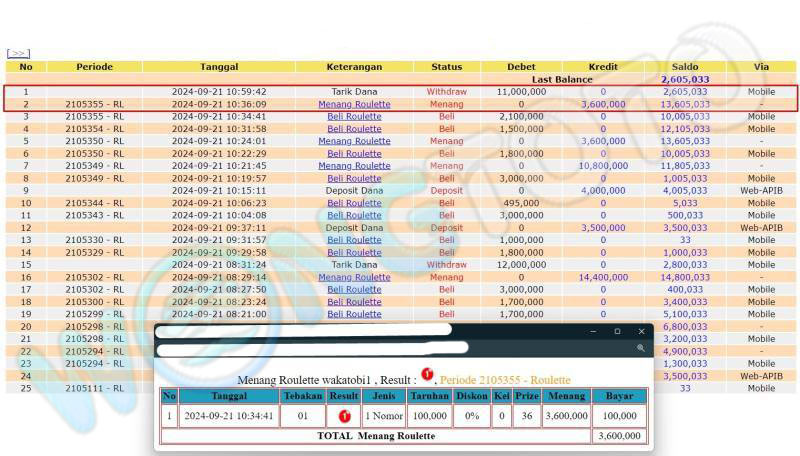Close the roulette result popup window
The height and width of the screenshot is (456, 800).
click(x=640, y=331)
